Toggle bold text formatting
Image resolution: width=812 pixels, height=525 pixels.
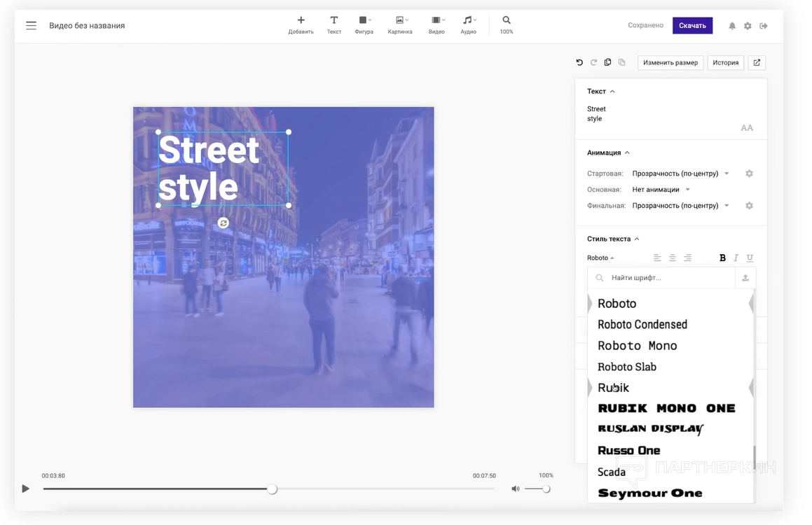click(722, 258)
